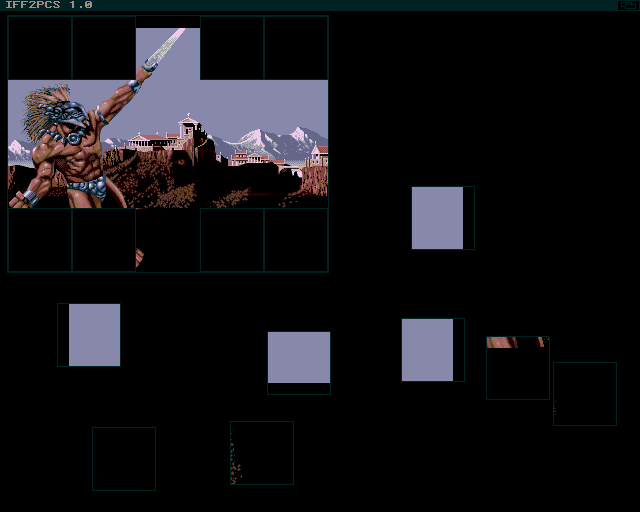Click the empty slot right of the foot piece

click(x=232, y=240)
